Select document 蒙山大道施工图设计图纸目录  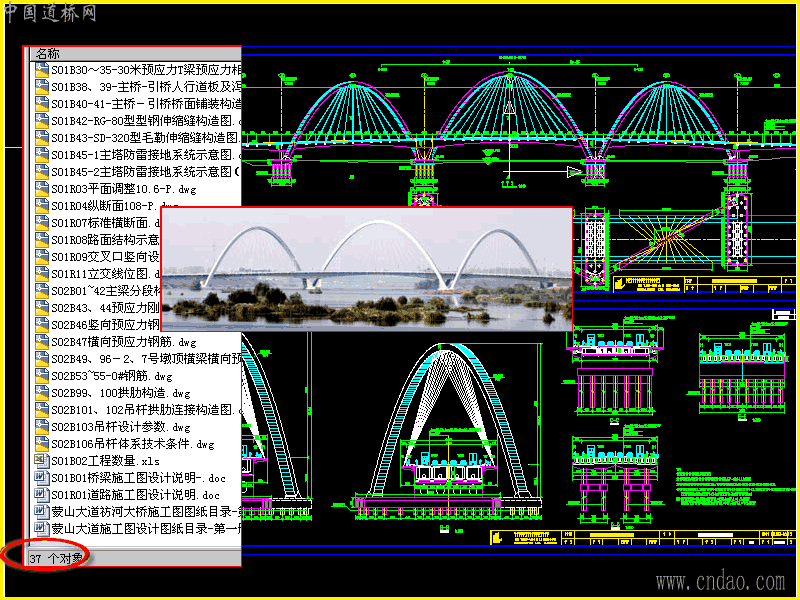tap(146, 529)
